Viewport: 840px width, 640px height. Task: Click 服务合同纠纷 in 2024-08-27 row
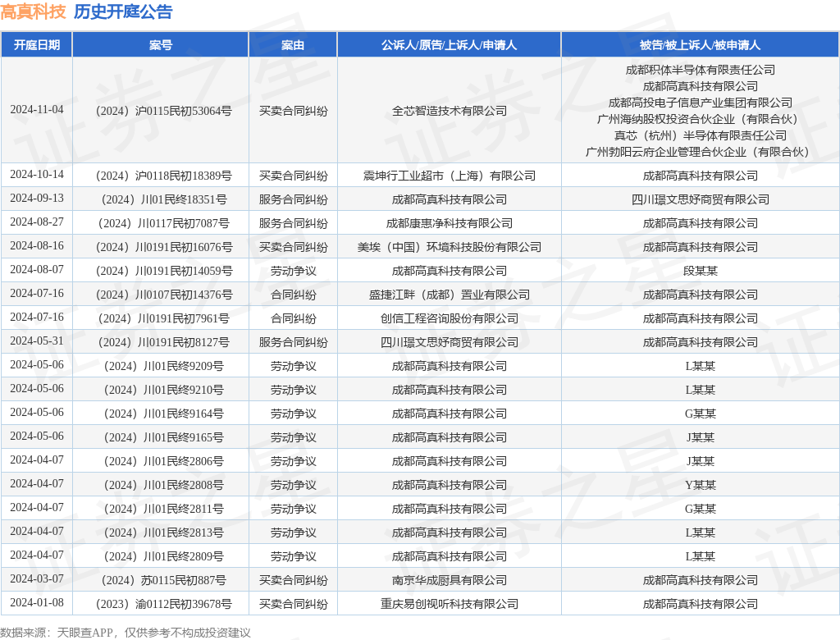coord(293,223)
